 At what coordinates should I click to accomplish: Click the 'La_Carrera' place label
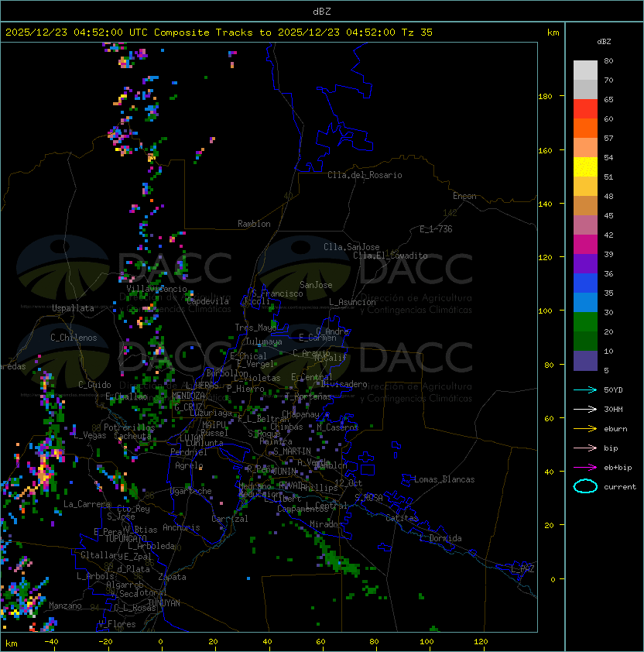click(x=87, y=504)
